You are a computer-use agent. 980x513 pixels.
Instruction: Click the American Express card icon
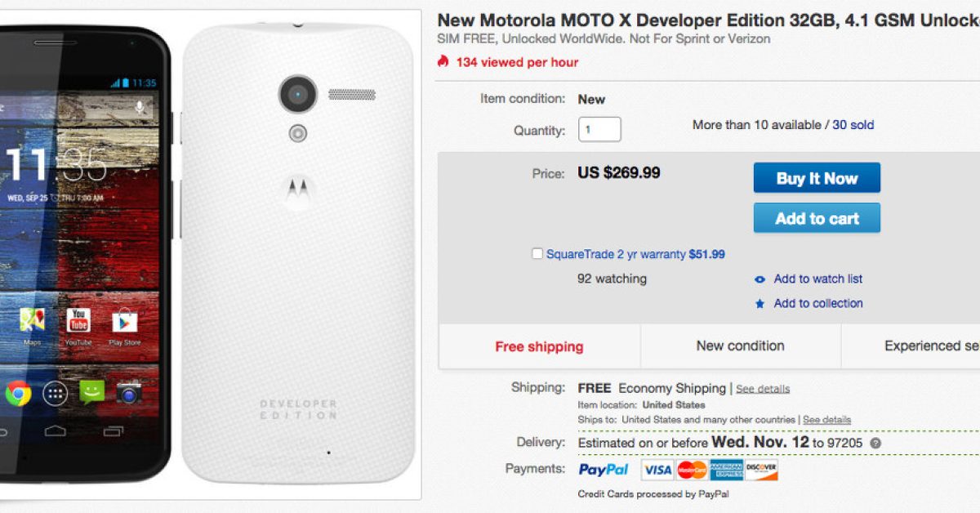(x=726, y=470)
